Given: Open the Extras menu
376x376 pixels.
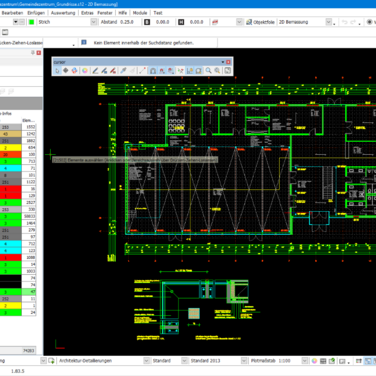Looking at the screenshot, I should point(87,13).
